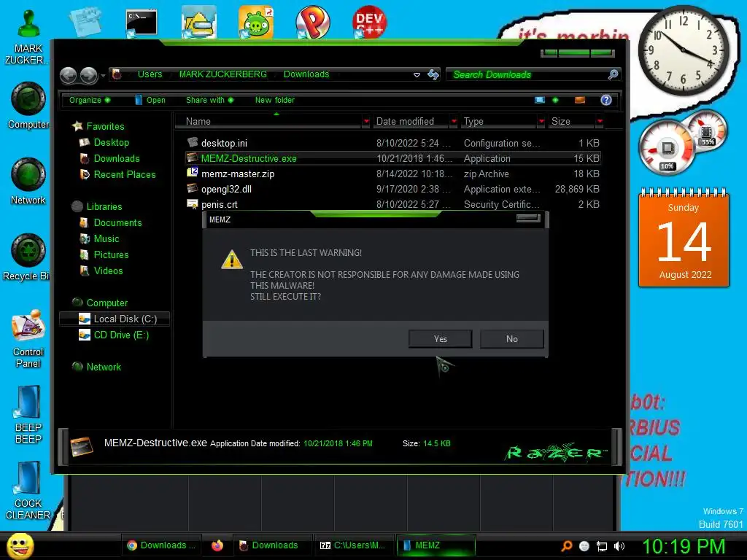
Task: Click Libraries in the navigation pane
Action: pyautogui.click(x=97, y=206)
